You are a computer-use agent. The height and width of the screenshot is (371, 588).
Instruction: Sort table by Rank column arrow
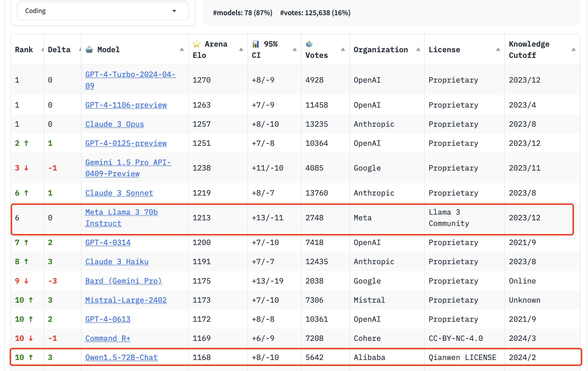click(42, 49)
